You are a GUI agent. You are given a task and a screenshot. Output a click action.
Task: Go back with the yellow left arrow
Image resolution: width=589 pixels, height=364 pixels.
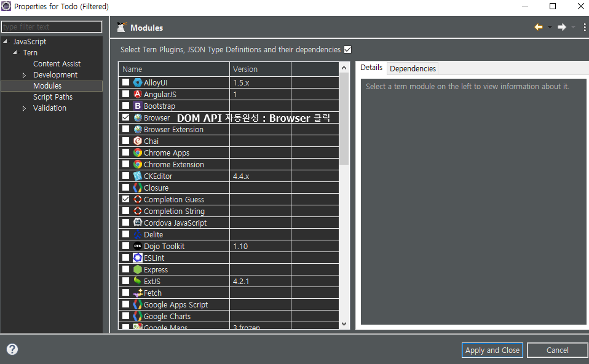point(539,27)
